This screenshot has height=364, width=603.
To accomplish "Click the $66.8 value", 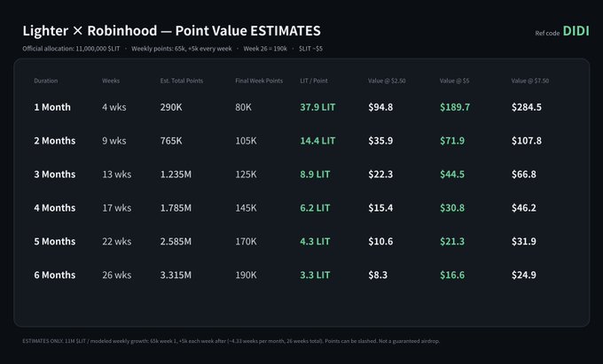I will [524, 174].
